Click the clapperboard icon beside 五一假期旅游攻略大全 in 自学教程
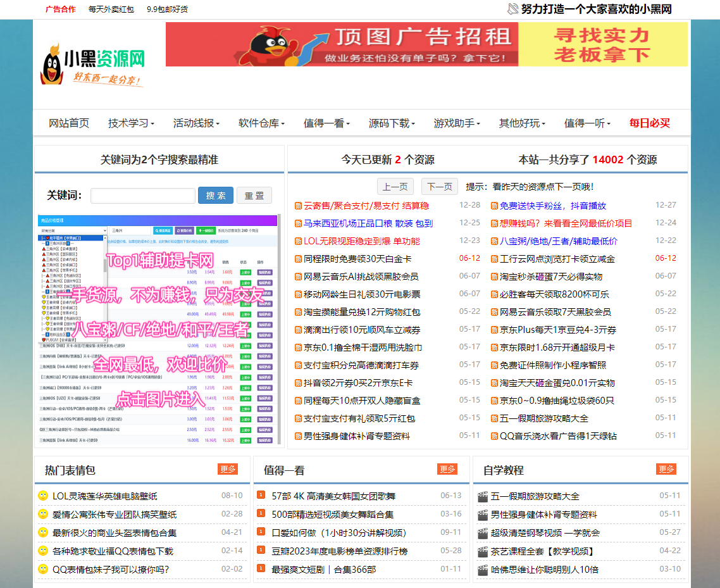Screen dimensions: 720x588 (483, 497)
